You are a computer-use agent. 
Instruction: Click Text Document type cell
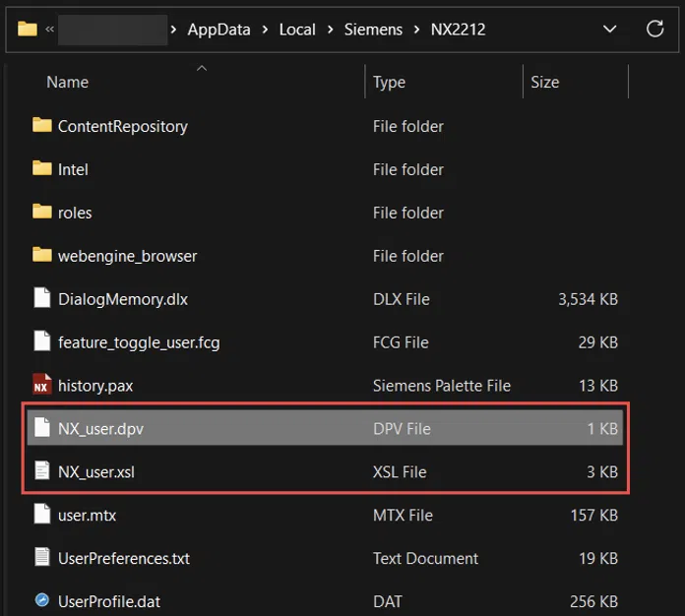click(x=425, y=559)
